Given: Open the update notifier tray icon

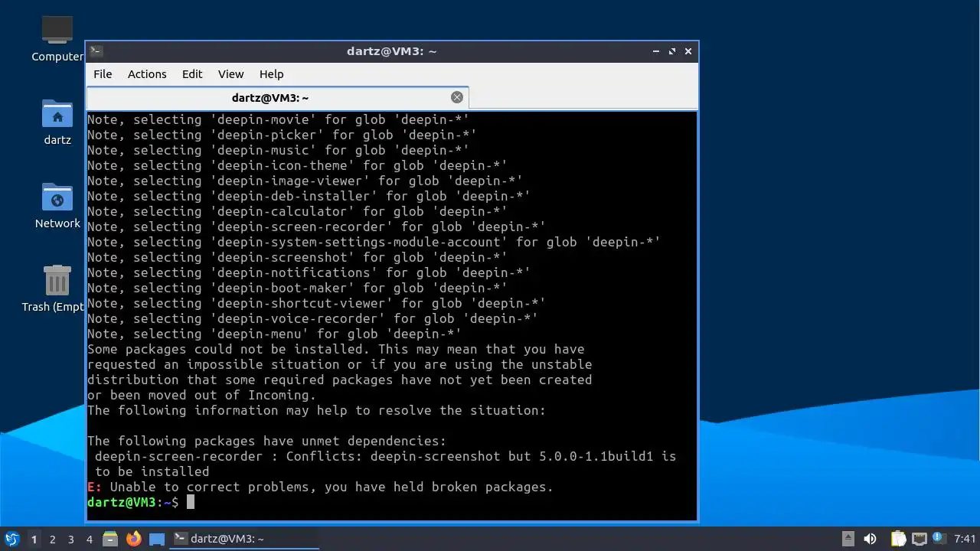Looking at the screenshot, I should [938, 539].
